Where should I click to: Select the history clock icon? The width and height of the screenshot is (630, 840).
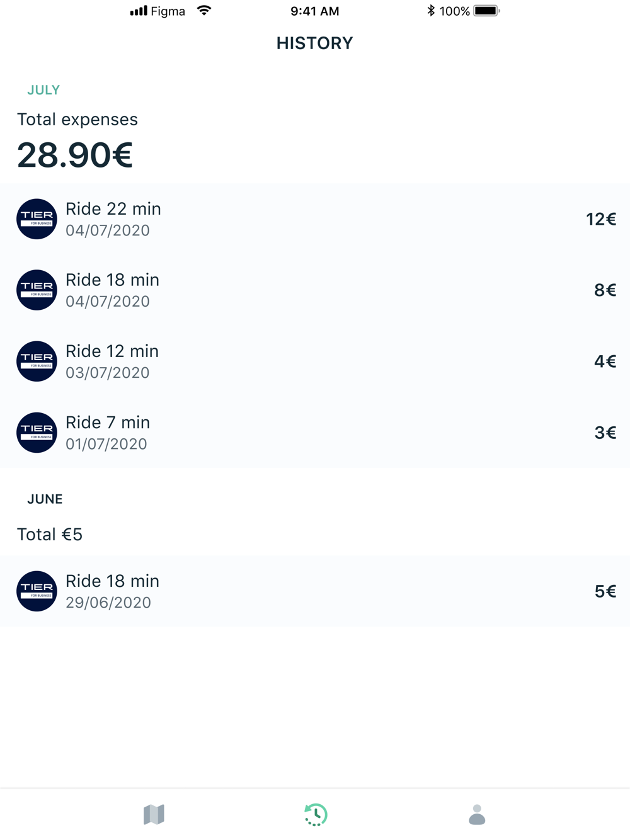(316, 814)
